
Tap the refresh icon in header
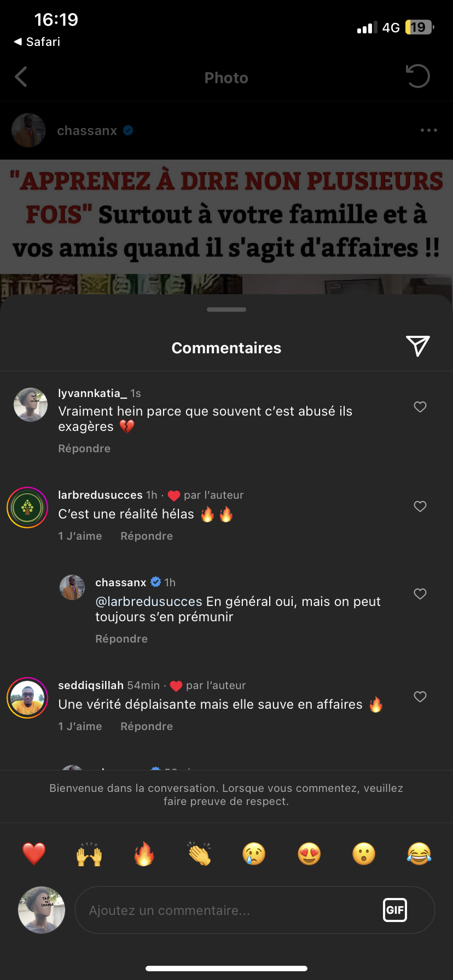(x=418, y=77)
